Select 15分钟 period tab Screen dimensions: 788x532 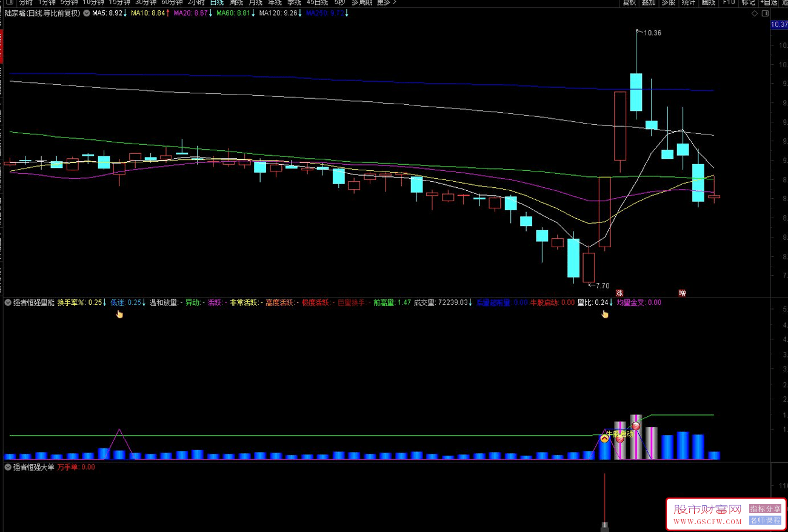coord(119,2)
